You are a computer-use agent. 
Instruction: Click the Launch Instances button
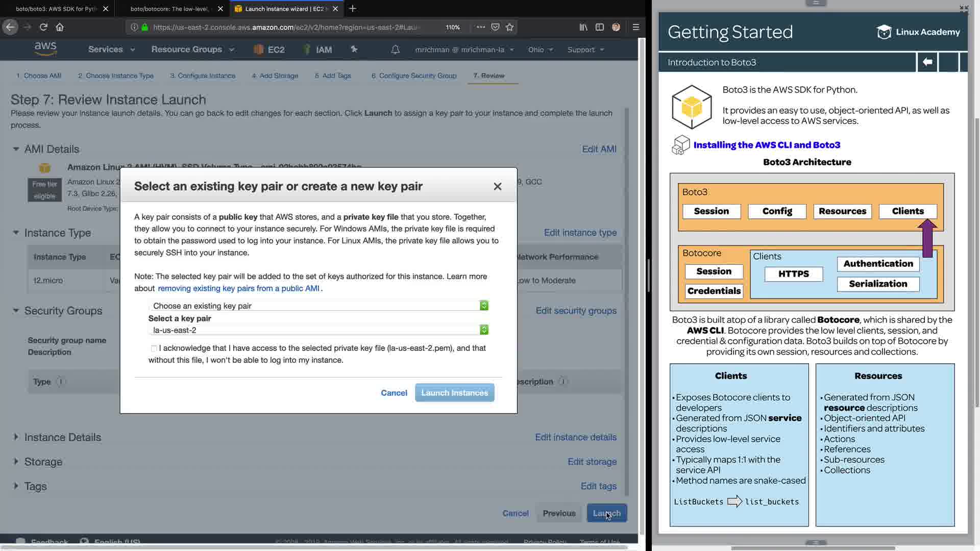[x=454, y=393]
